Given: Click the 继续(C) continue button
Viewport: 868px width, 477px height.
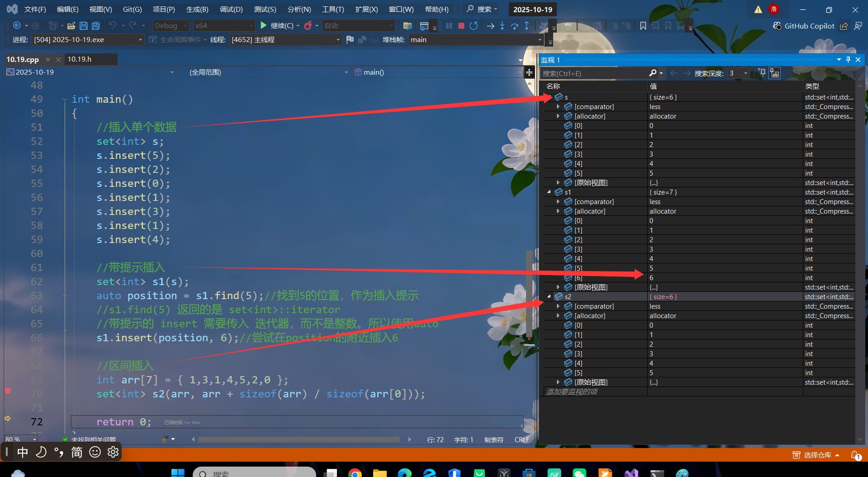Looking at the screenshot, I should coord(277,26).
